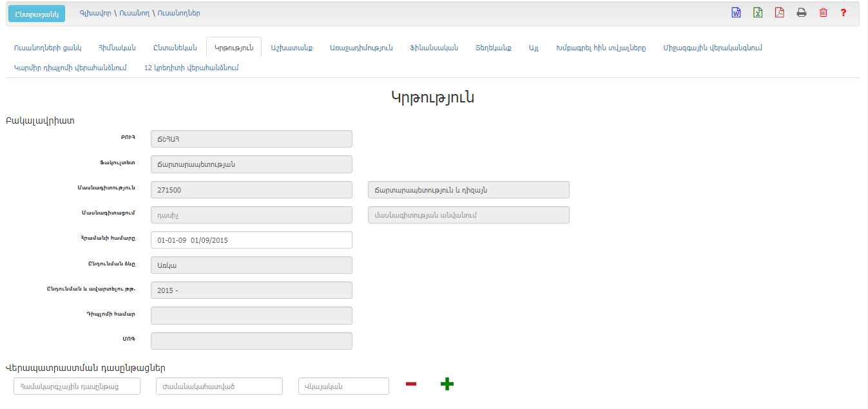Add training course row with green plus
Image resolution: width=868 pixels, height=409 pixels.
pos(447,385)
